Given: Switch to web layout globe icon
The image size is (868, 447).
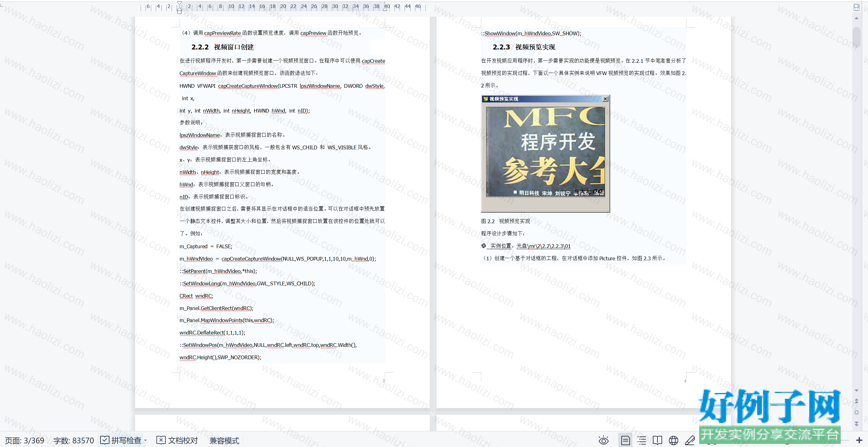Looking at the screenshot, I should point(674,440).
